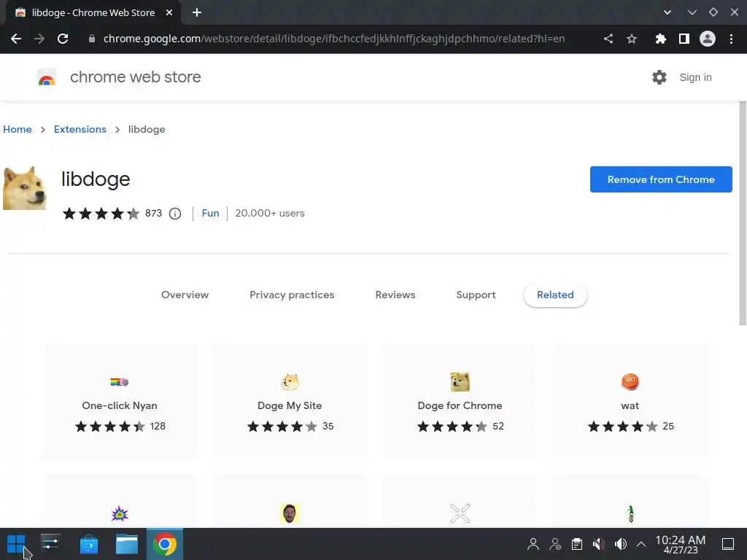
Task: Open the Start menu on the taskbar
Action: click(16, 544)
